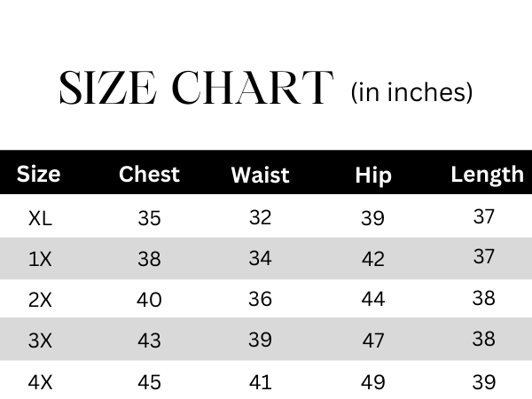Click the Hip column header
Viewport: 532px width, 399px height.
point(372,175)
